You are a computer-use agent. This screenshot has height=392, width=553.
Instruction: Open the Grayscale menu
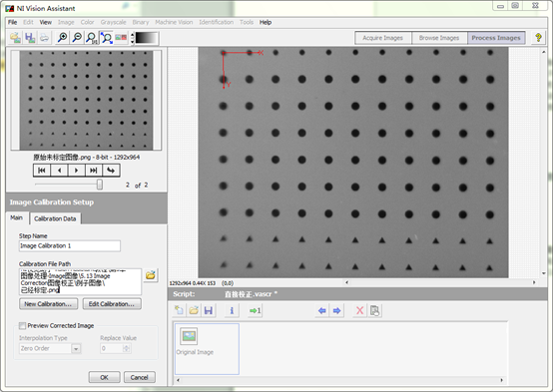(x=113, y=22)
